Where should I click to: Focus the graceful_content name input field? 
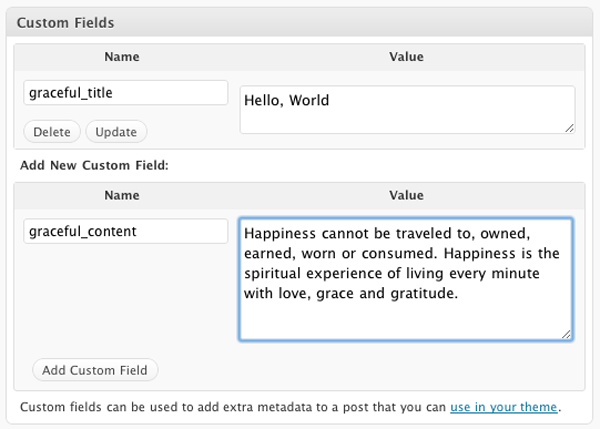[126, 231]
